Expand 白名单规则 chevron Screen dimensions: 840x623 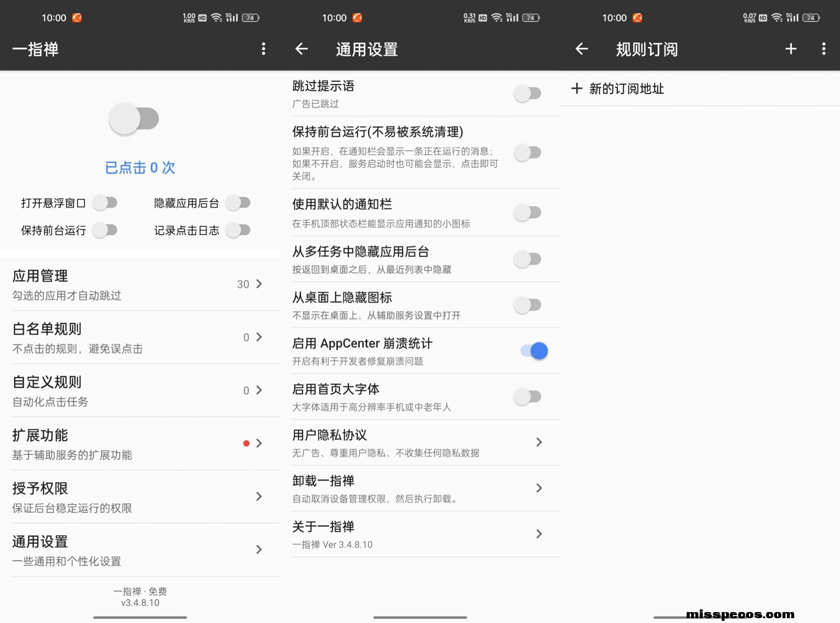(x=259, y=337)
